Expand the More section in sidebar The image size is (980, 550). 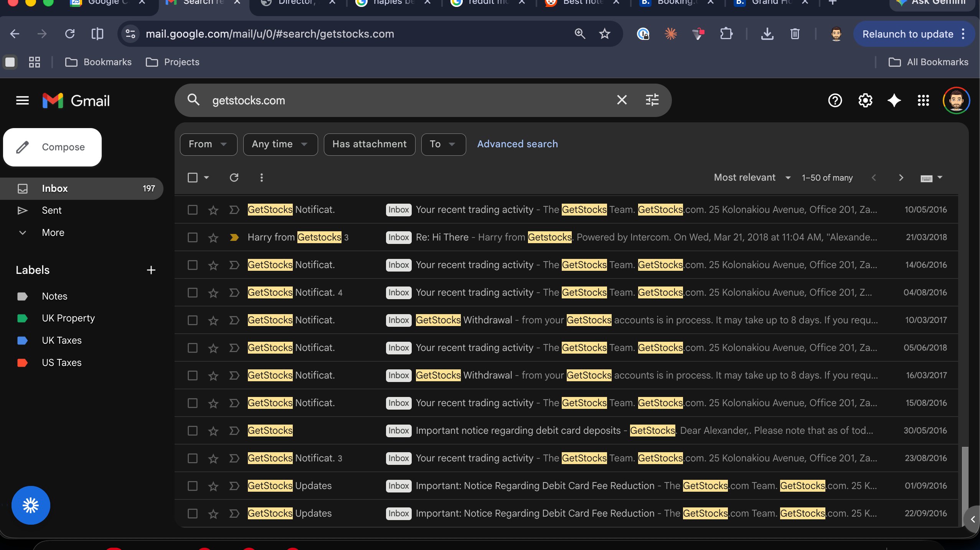pyautogui.click(x=53, y=232)
